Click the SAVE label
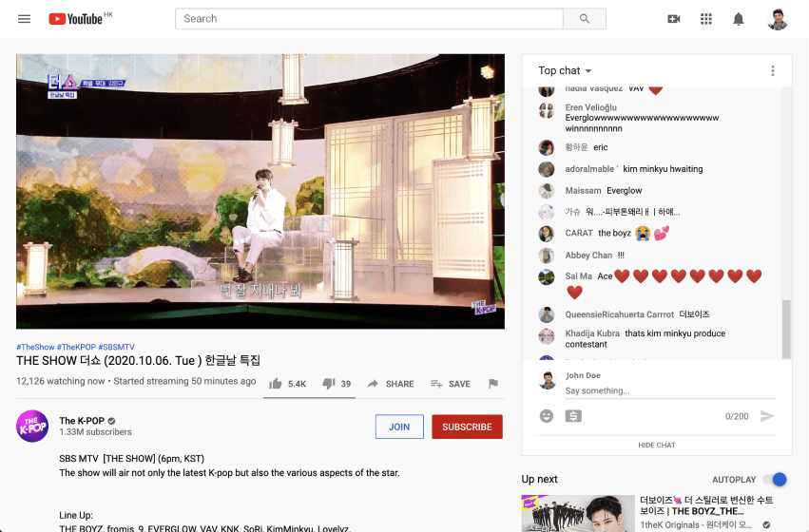The height and width of the screenshot is (532, 809). pos(459,384)
